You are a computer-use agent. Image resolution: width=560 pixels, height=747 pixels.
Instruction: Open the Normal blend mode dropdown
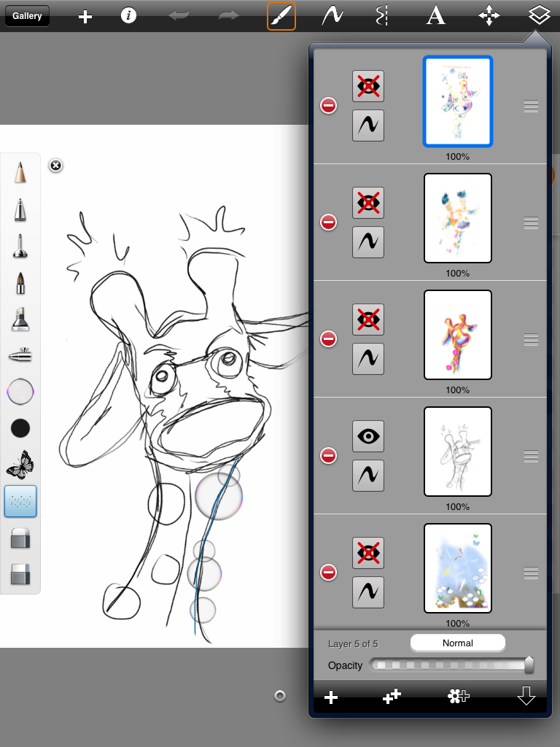458,643
